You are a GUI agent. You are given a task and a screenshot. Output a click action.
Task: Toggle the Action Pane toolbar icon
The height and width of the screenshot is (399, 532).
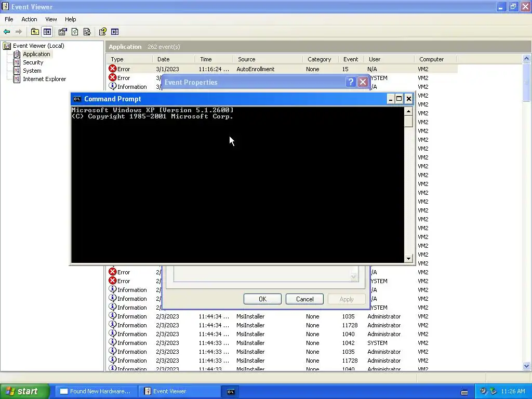pyautogui.click(x=115, y=32)
